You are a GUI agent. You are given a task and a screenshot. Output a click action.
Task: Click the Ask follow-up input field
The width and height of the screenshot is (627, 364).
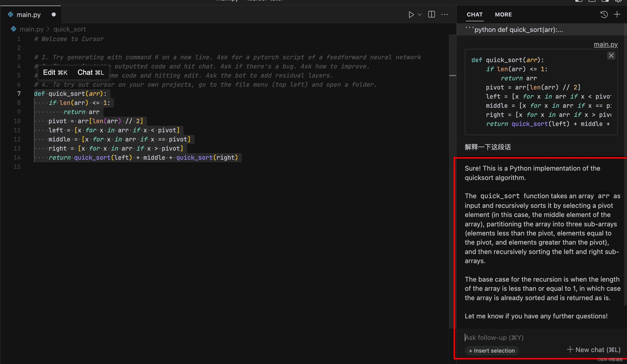pyautogui.click(x=494, y=338)
